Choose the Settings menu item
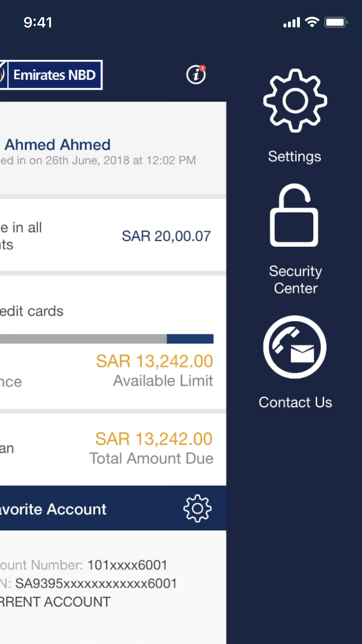Screen dimensions: 362x644 (x=294, y=156)
